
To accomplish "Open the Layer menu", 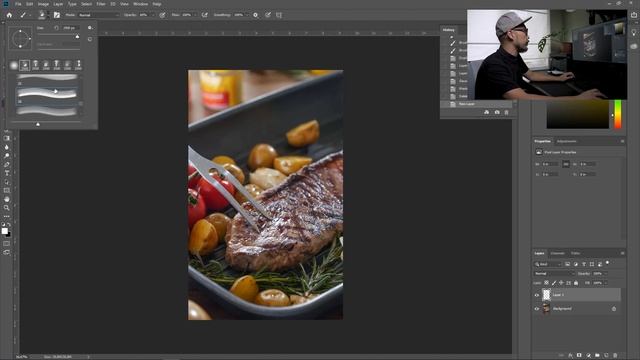I will coord(58,4).
